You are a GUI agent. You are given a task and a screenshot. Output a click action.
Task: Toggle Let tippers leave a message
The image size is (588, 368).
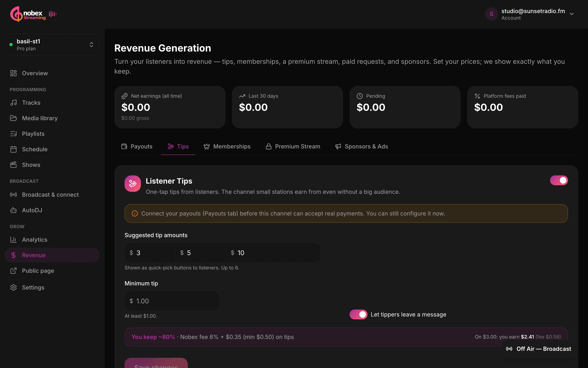[x=358, y=314]
